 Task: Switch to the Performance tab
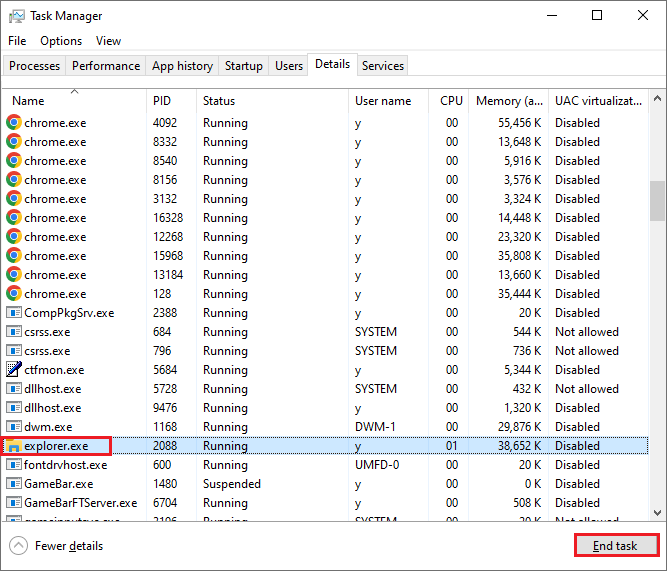105,66
